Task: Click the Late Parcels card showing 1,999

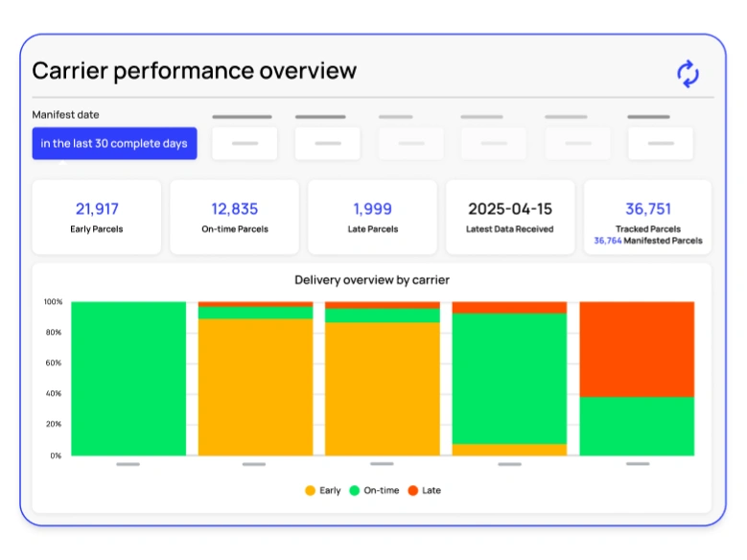Action: pos(372,217)
